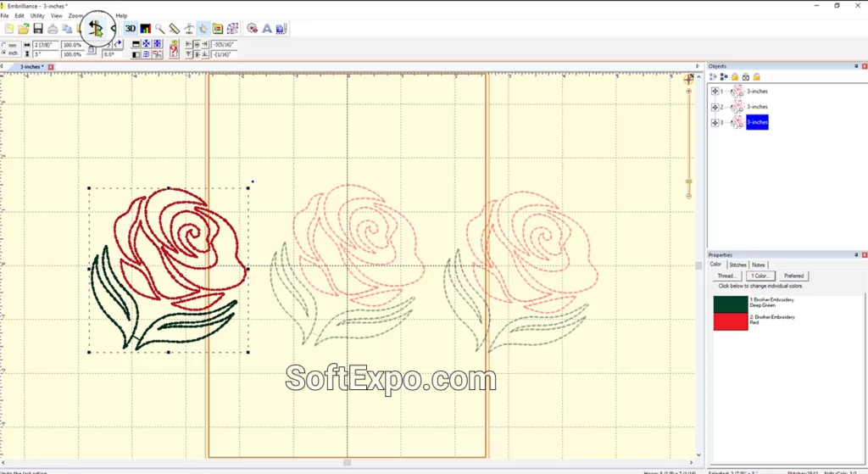Select the inch unit radio button
868x474 pixels.
click(5, 53)
